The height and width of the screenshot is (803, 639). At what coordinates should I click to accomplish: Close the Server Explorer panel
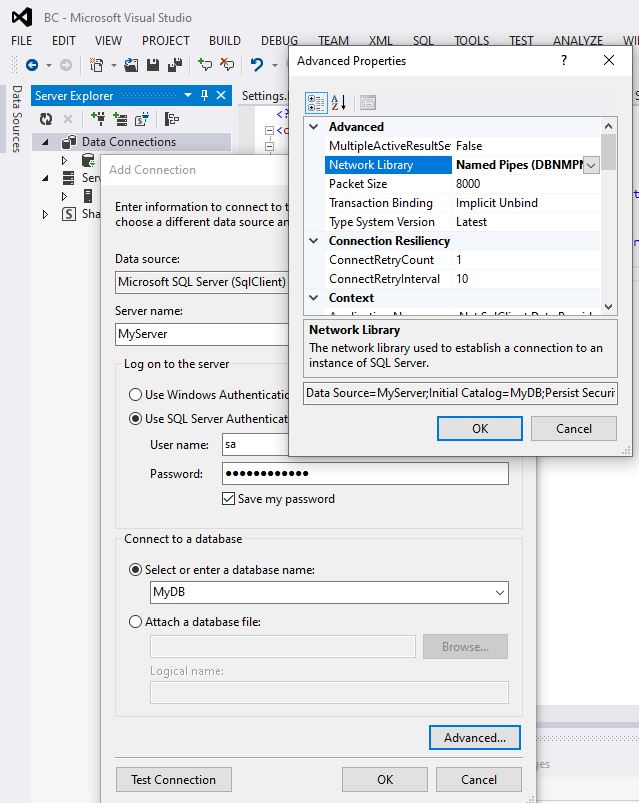point(221,95)
